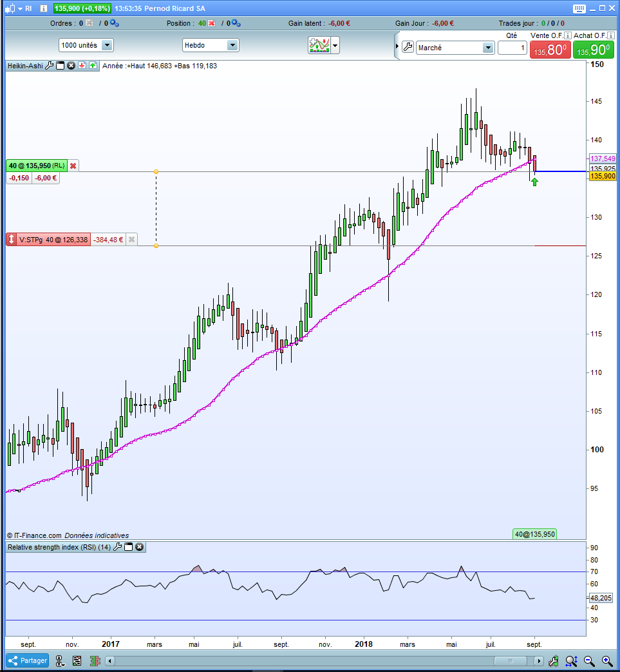
Task: Move Heikin-Ashi panel down with red arrow
Action: click(x=82, y=66)
